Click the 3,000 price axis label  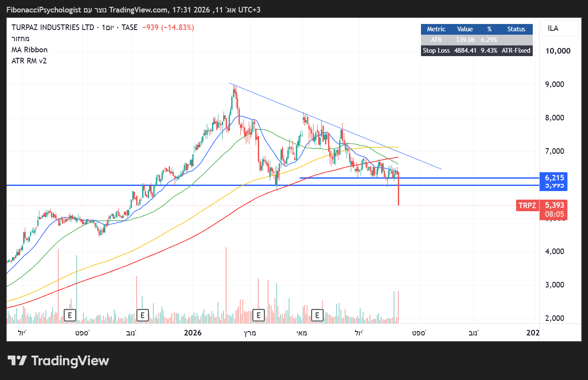(555, 285)
